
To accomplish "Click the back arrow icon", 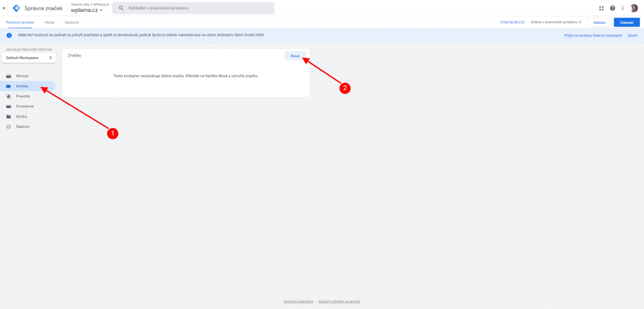I will tap(4, 8).
